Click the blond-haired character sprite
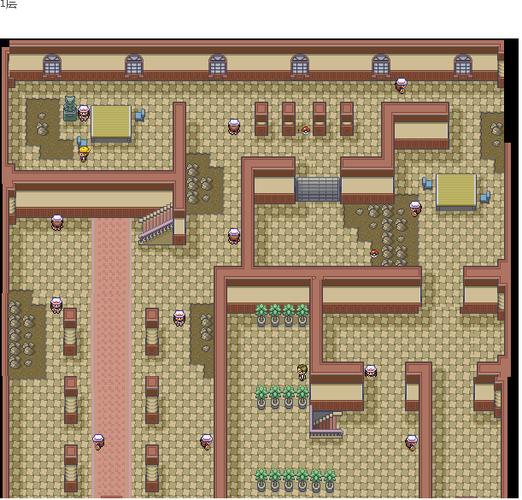This screenshot has width=522, height=500. [x=84, y=154]
